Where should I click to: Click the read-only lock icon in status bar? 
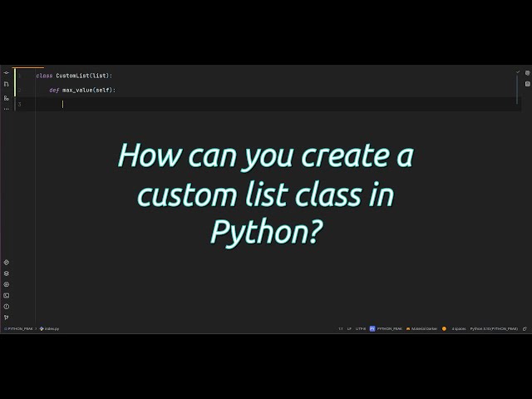(x=525, y=328)
